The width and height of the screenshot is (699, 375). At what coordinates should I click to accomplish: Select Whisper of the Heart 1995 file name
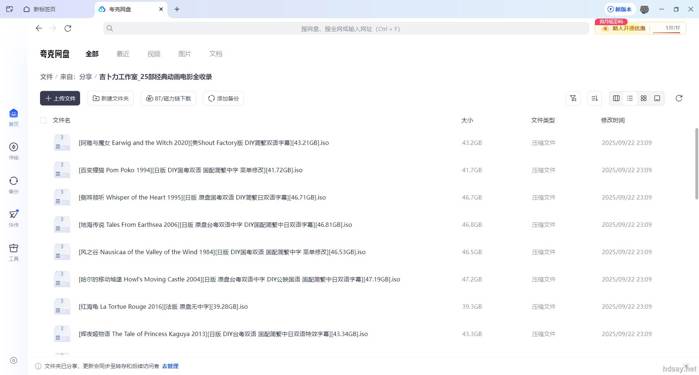tap(202, 197)
